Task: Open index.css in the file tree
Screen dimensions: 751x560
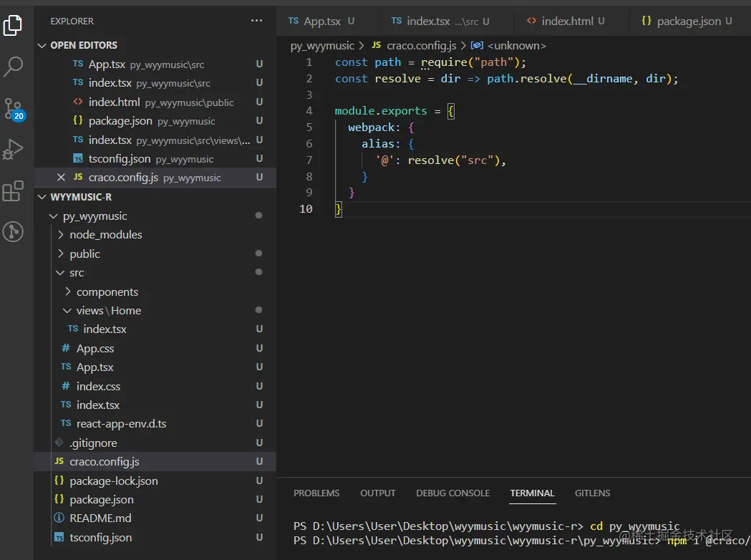Action: [x=155, y=386]
